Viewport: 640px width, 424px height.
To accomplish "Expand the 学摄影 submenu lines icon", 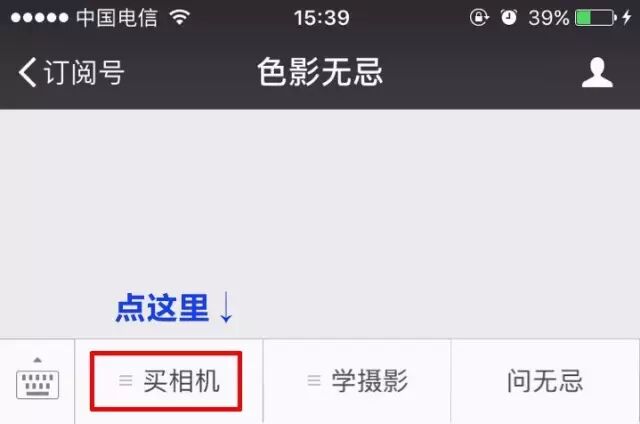I will (x=314, y=380).
